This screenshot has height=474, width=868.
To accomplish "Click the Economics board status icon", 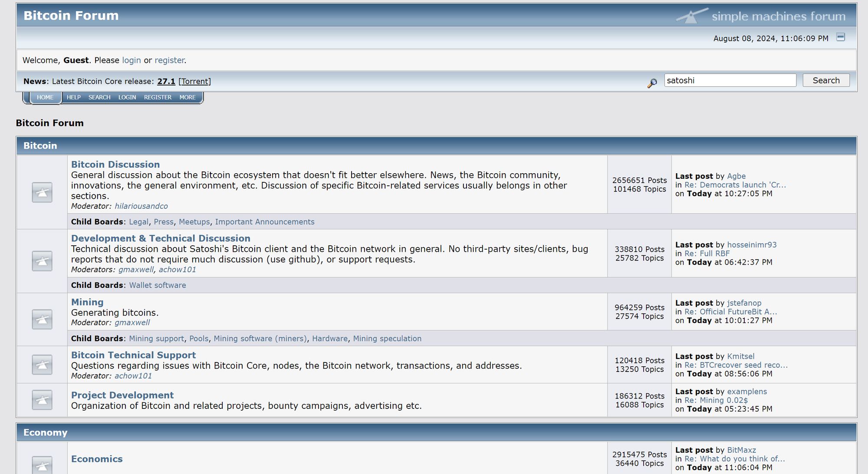I will click(42, 465).
